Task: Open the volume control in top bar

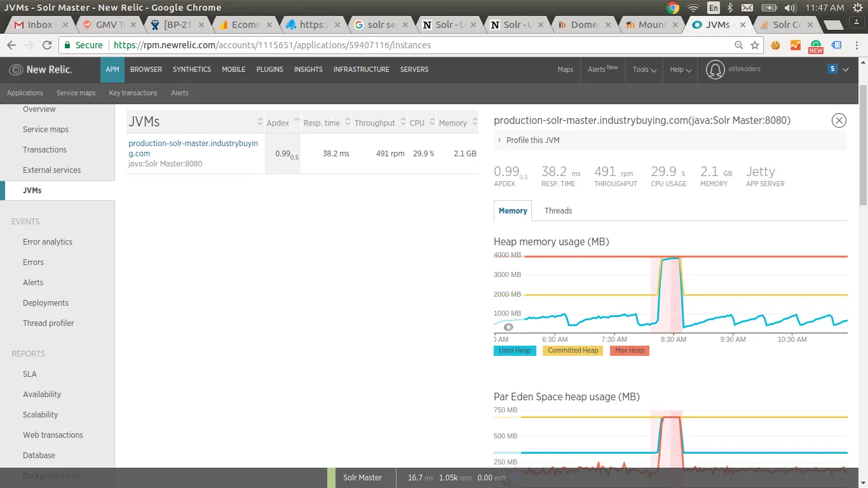Action: [x=790, y=8]
